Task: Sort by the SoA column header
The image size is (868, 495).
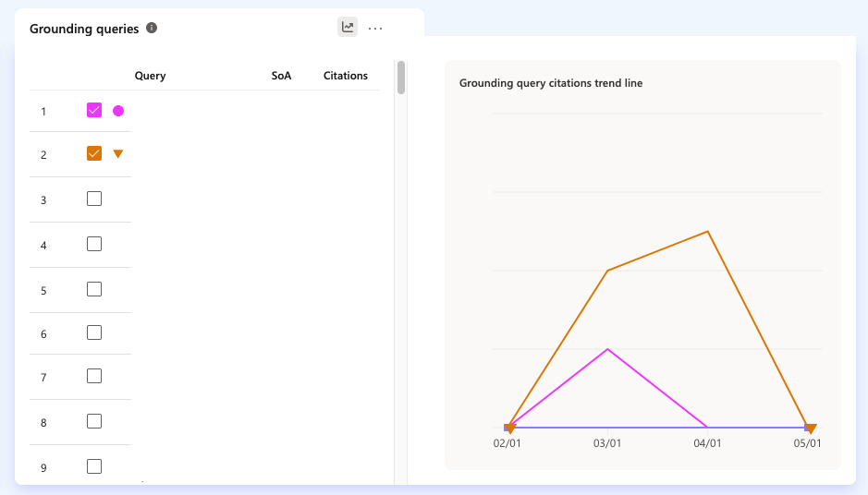Action: click(x=281, y=76)
